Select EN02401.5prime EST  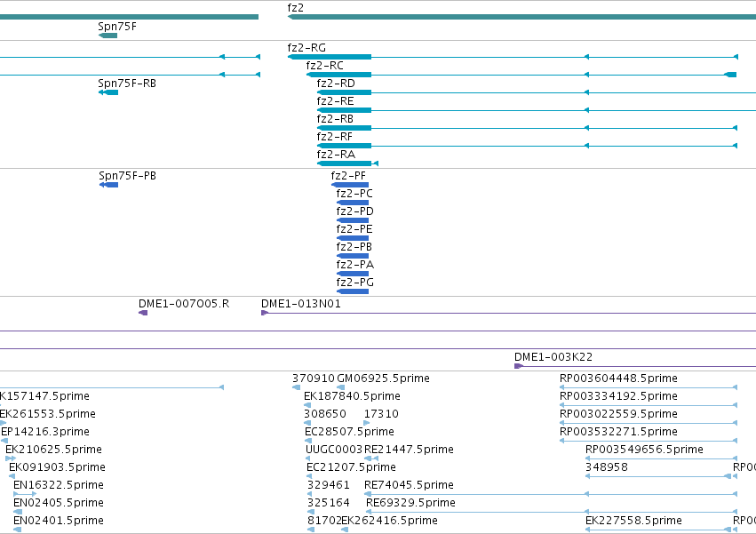pyautogui.click(x=18, y=530)
